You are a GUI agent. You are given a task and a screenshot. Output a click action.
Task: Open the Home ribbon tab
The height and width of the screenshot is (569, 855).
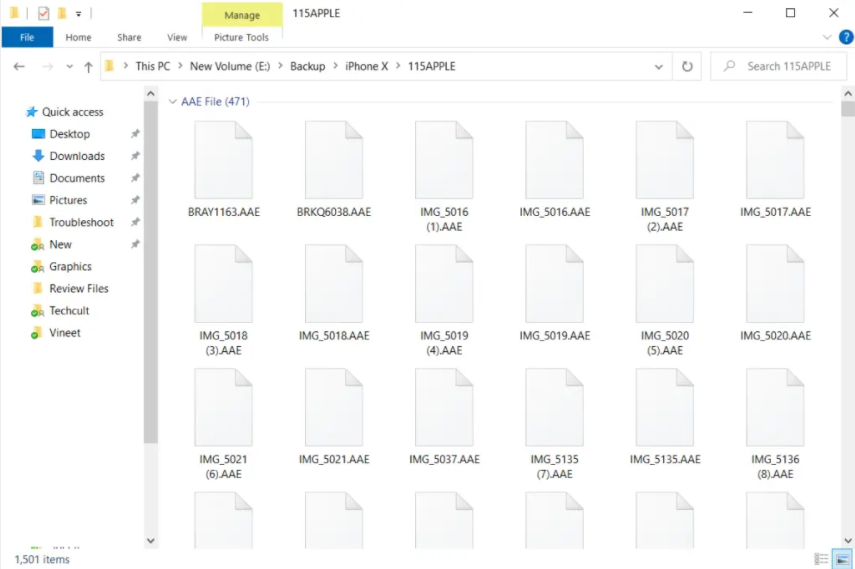(79, 37)
